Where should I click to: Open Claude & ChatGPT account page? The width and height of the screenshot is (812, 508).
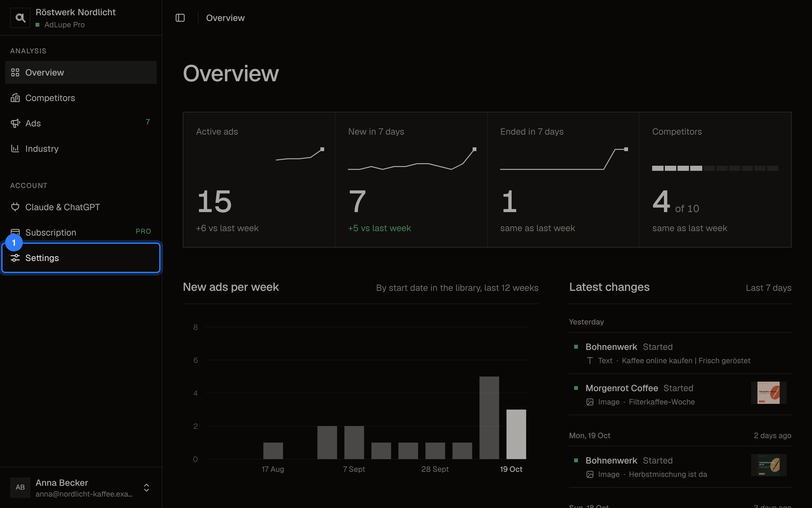tap(81, 207)
